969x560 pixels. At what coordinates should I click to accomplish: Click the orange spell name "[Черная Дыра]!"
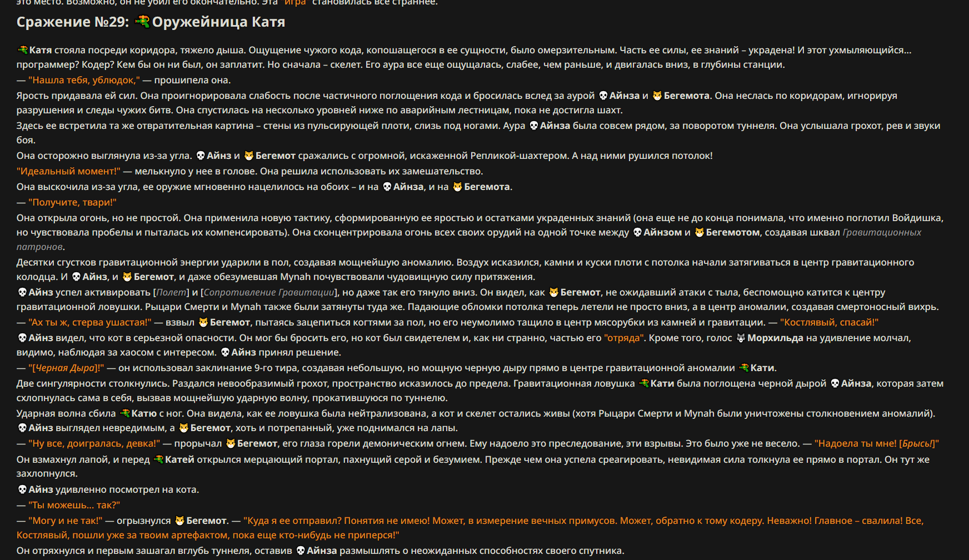[66, 368]
